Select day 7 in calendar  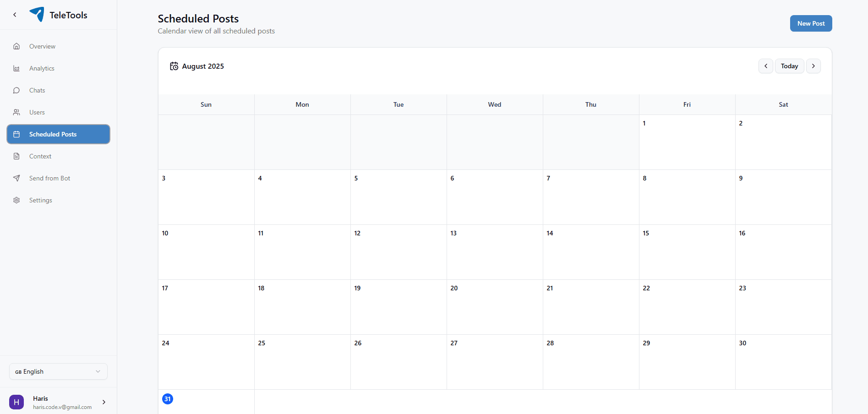click(x=591, y=197)
